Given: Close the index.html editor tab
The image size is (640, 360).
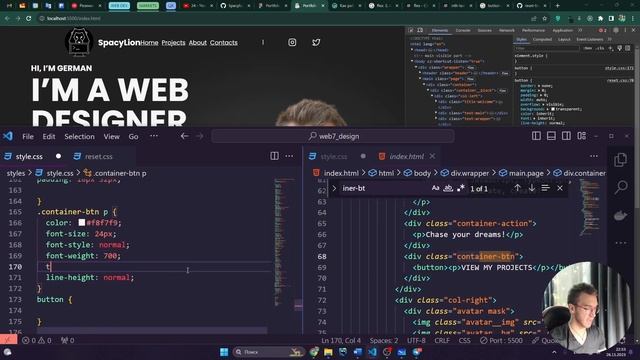Looking at the screenshot, I should click(x=432, y=156).
